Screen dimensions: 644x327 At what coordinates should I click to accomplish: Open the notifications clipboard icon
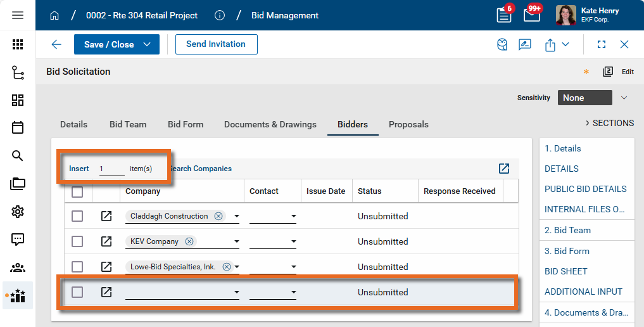[x=504, y=15]
